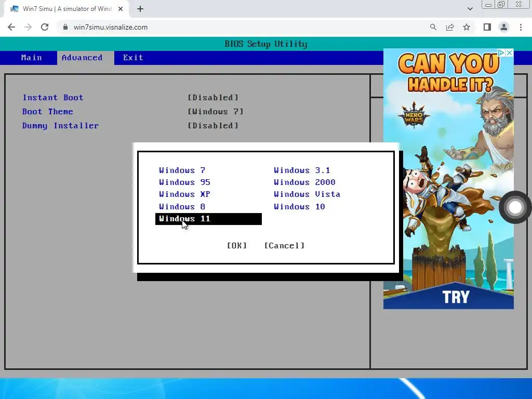Select the Boot Theme setting
This screenshot has height=399, width=532.
[47, 112]
